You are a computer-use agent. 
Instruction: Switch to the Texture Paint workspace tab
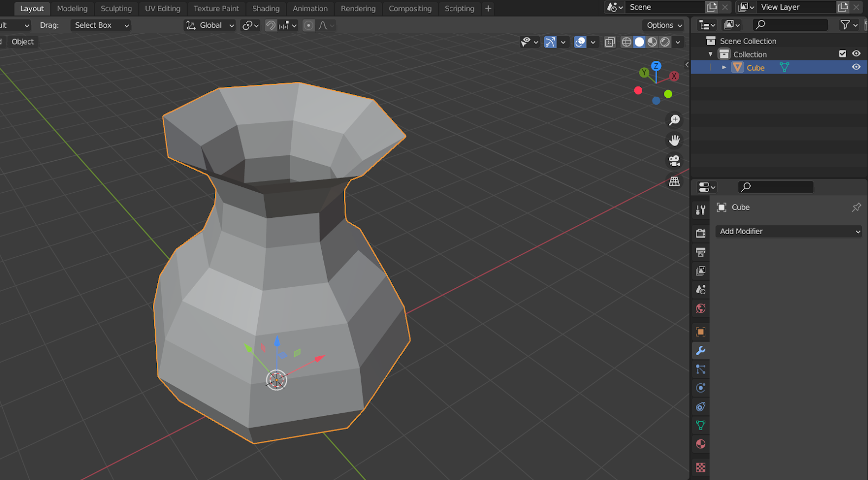pyautogui.click(x=216, y=9)
